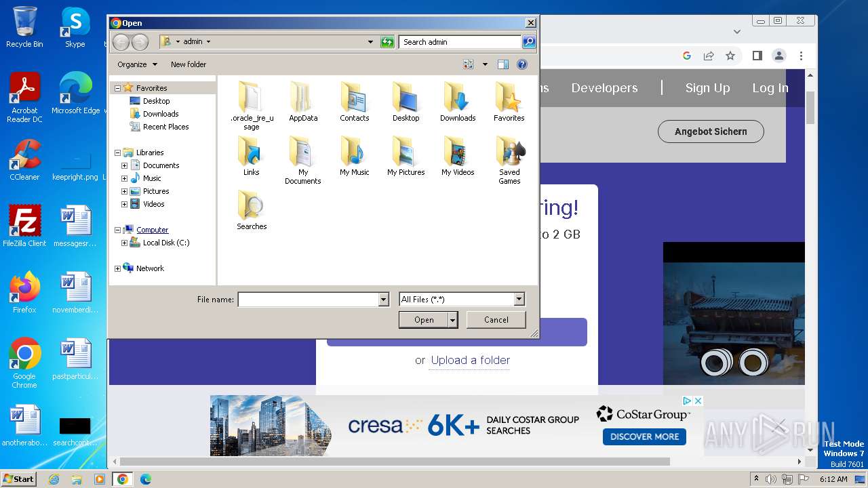The height and width of the screenshot is (488, 868).
Task: Open the .oracle_jre_usage folder
Action: click(252, 105)
